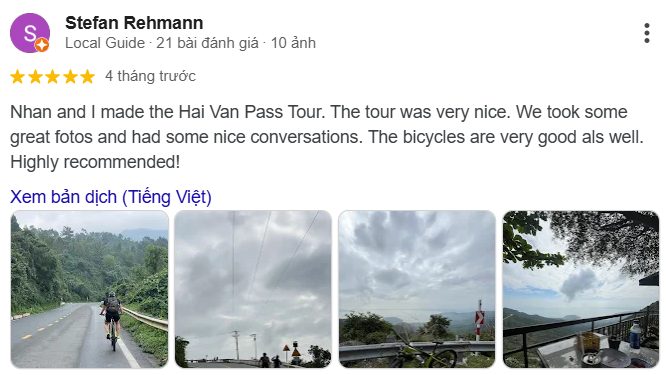Click the fifth yellow rating star
The height and width of the screenshot is (375, 666).
pos(87,77)
